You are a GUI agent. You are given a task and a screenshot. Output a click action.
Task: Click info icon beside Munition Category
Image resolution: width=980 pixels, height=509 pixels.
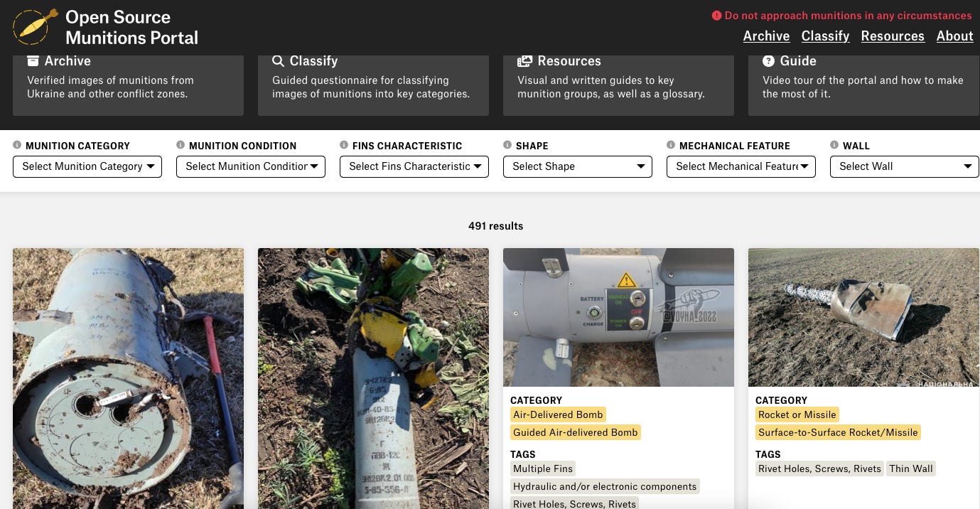pos(17,145)
